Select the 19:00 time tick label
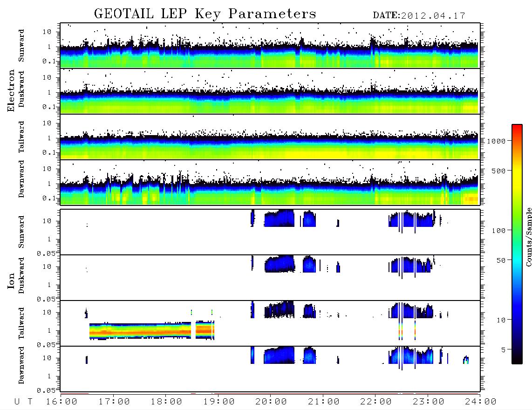Screen dimensions: 532x410 pos(219,402)
